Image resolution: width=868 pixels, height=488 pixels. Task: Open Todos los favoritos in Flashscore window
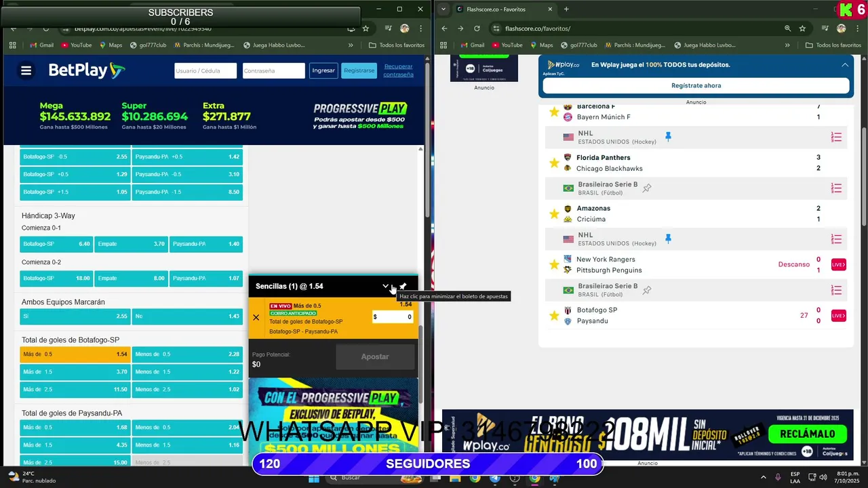(833, 45)
